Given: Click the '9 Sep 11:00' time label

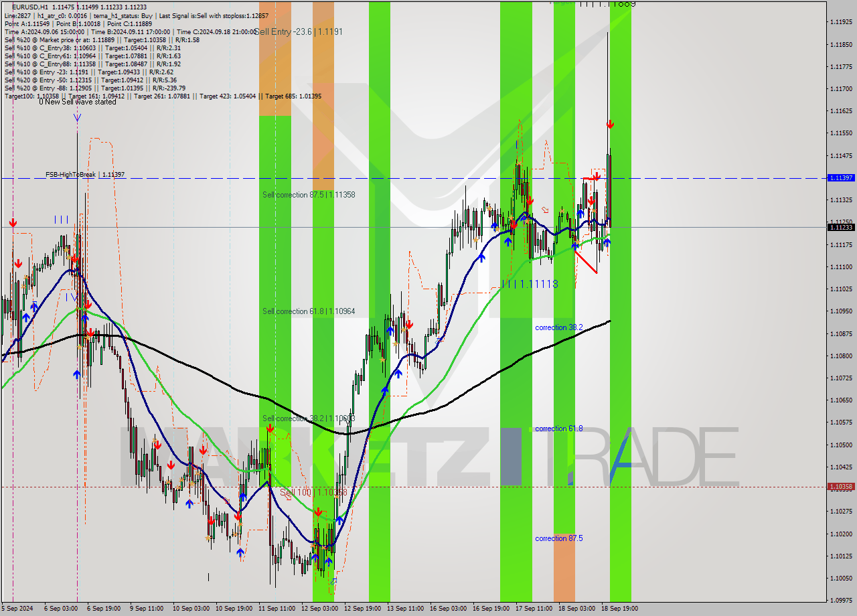Looking at the screenshot, I should [146, 609].
